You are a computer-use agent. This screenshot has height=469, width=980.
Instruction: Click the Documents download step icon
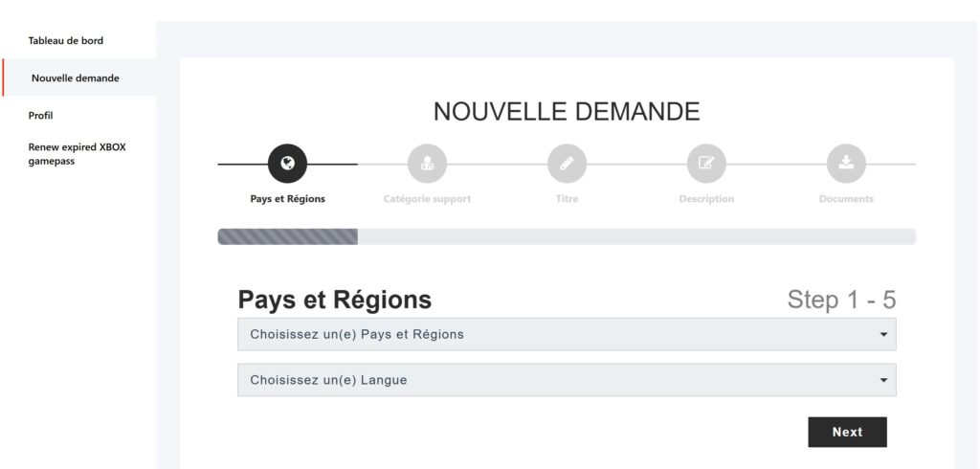[x=846, y=164]
